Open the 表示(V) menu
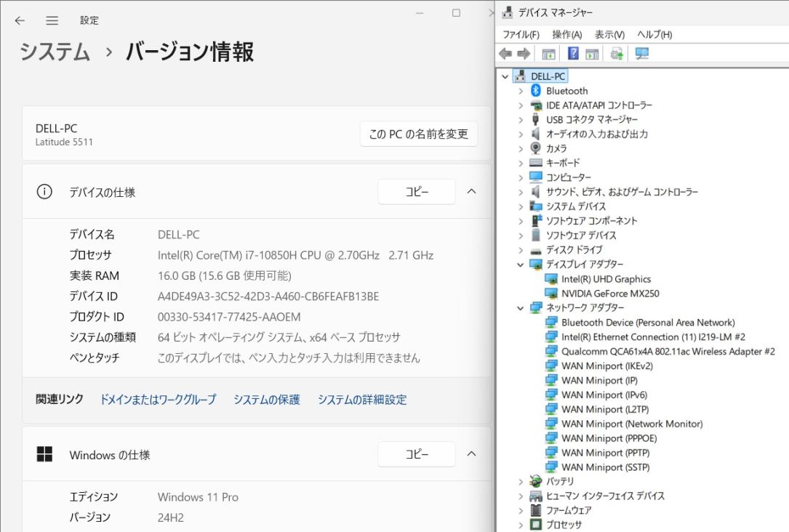Image resolution: width=789 pixels, height=532 pixels. tap(609, 34)
